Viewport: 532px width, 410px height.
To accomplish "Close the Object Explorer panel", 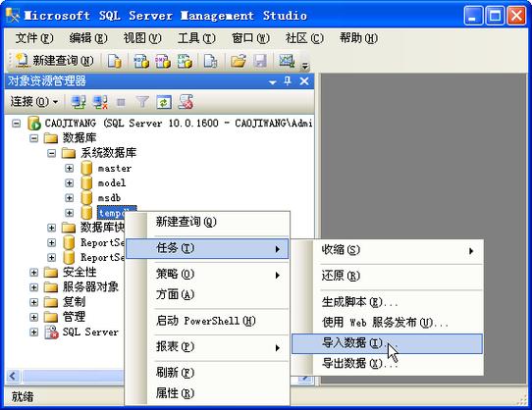I will pos(304,81).
